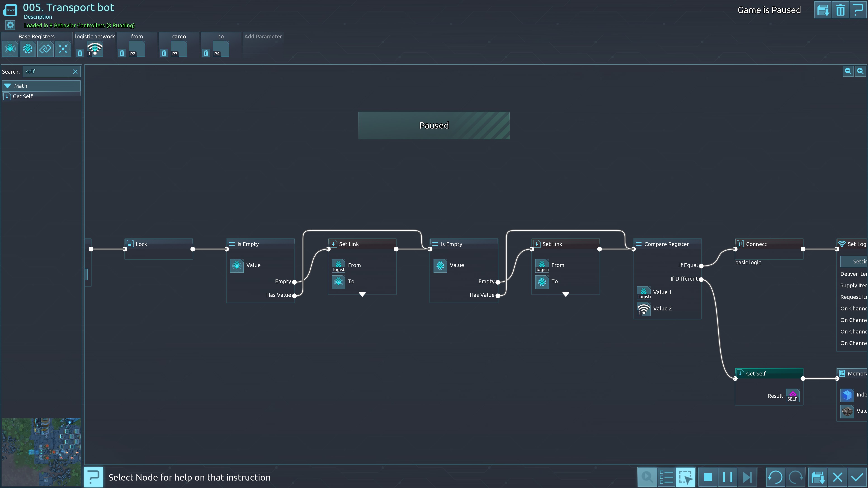Open the gear settings below the title
This screenshot has height=488, width=868.
click(10, 25)
